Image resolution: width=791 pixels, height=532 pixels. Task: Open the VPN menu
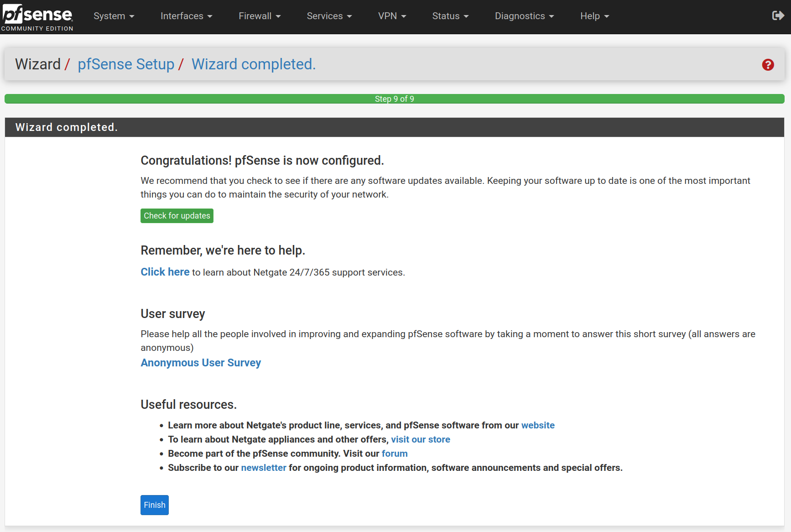[391, 16]
